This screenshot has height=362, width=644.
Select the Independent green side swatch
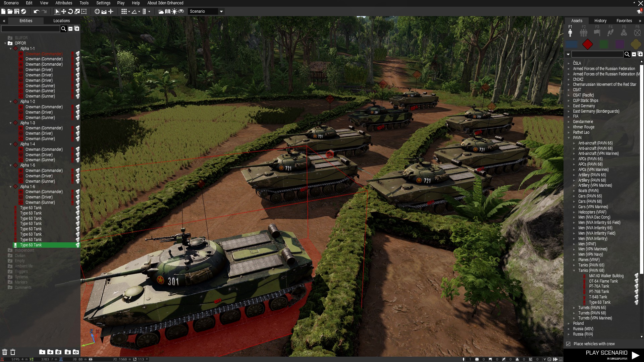pyautogui.click(x=604, y=44)
